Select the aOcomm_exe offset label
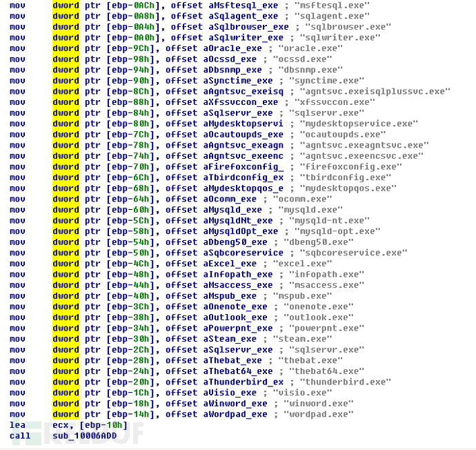 tap(230, 199)
